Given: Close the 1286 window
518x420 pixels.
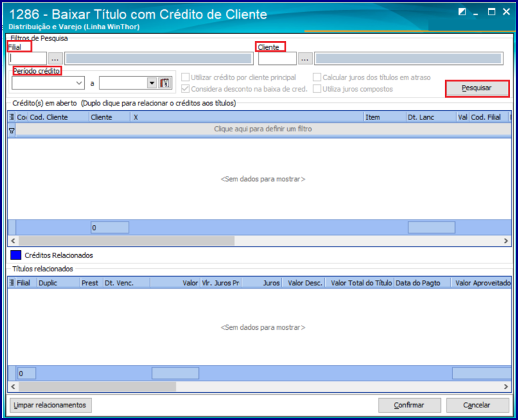Looking at the screenshot, I should point(507,12).
